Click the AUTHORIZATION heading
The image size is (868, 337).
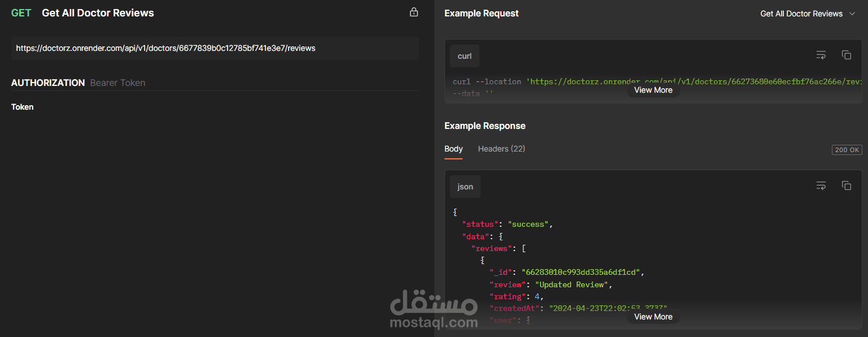tap(48, 83)
